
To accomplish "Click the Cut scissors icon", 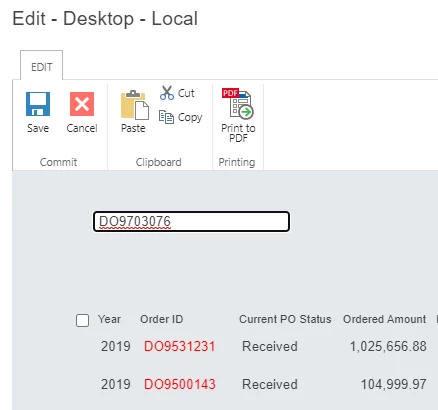I will click(x=167, y=93).
